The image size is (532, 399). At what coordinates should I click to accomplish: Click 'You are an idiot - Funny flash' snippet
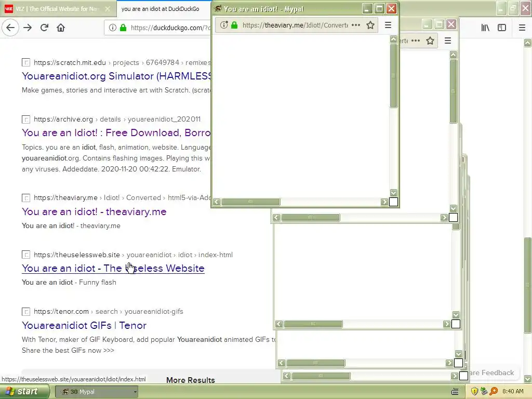[69, 282]
